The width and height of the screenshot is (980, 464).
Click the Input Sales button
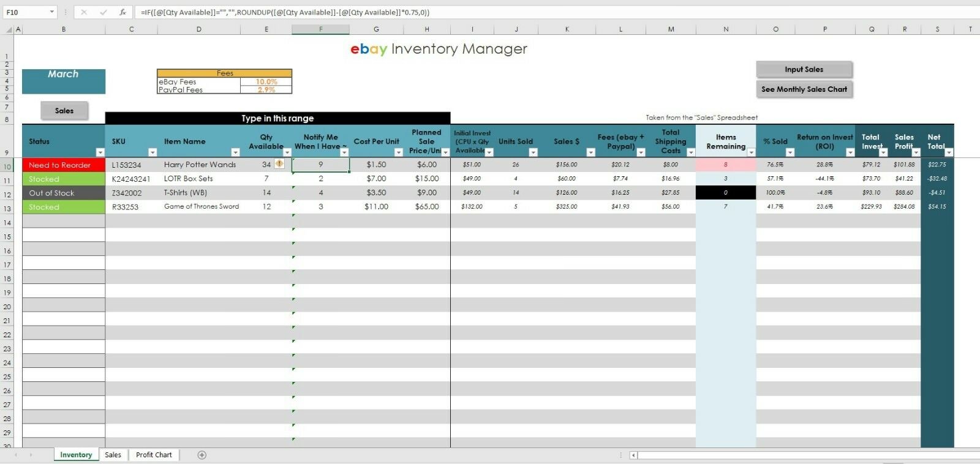point(804,69)
